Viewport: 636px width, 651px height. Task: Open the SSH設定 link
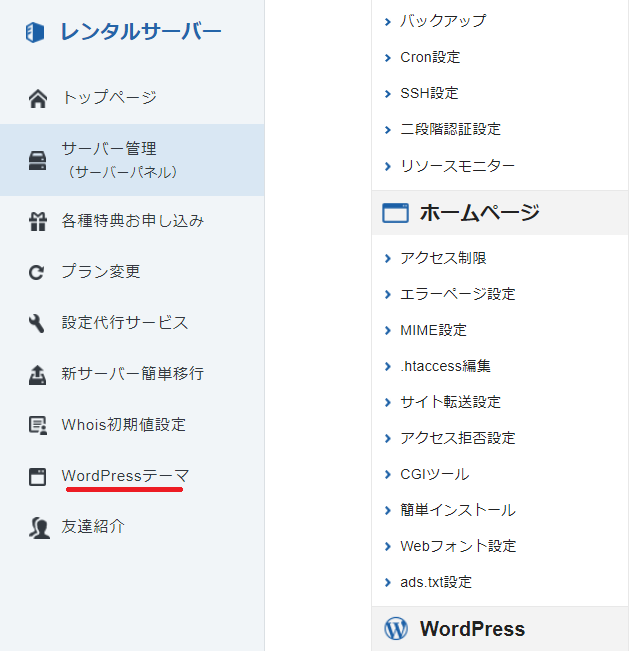tap(429, 93)
